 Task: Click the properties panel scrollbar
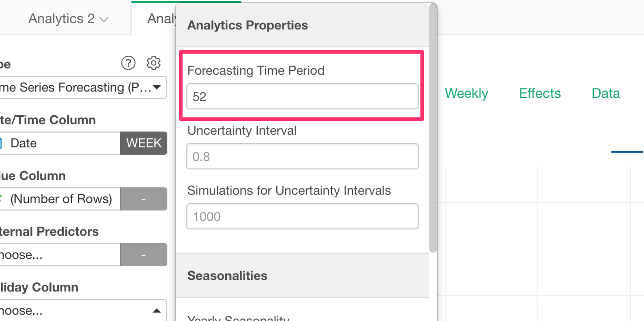[x=433, y=126]
